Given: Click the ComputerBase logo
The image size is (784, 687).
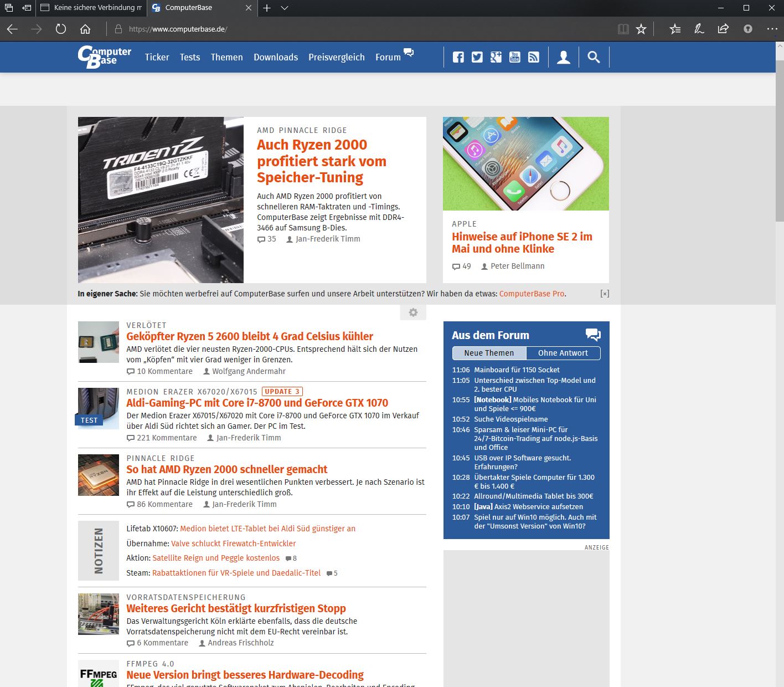Looking at the screenshot, I should click(104, 57).
